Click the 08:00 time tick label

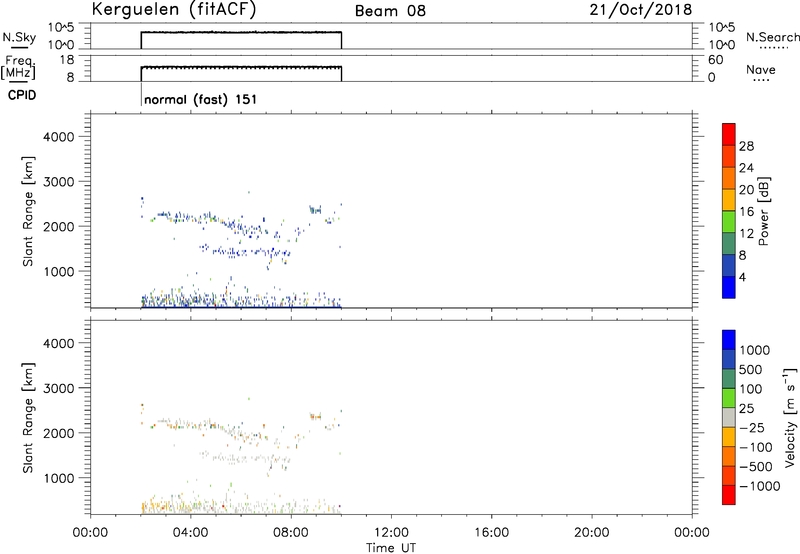[291, 533]
